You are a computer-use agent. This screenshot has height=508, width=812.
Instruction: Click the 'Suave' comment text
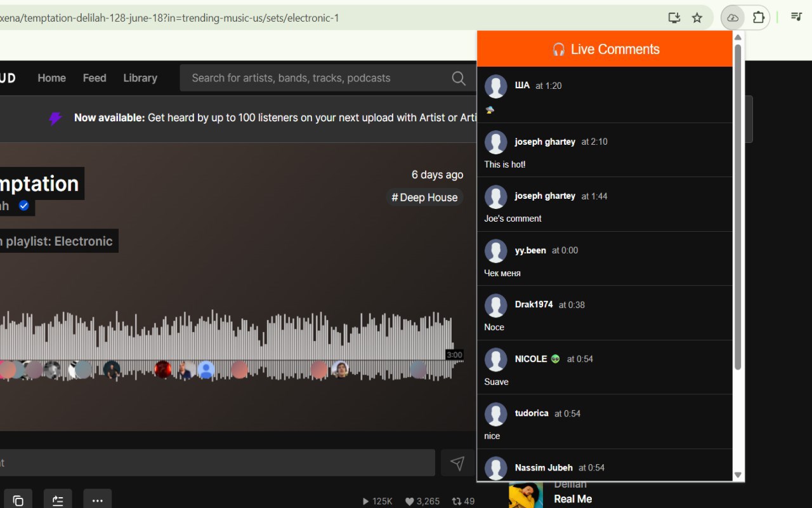point(496,382)
